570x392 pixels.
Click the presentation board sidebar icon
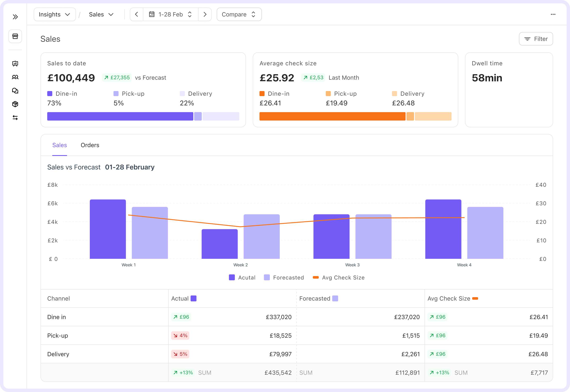tap(15, 64)
